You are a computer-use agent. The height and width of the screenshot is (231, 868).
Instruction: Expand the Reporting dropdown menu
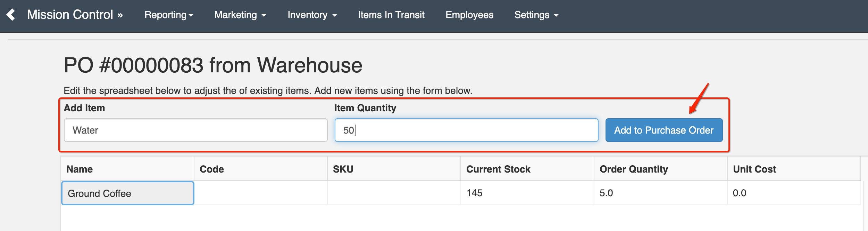coord(169,15)
